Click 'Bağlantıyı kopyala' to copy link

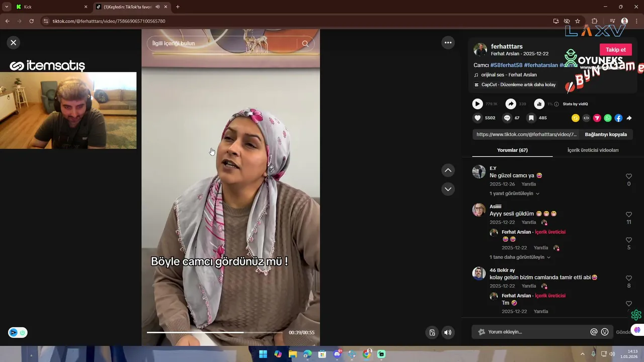tap(606, 134)
